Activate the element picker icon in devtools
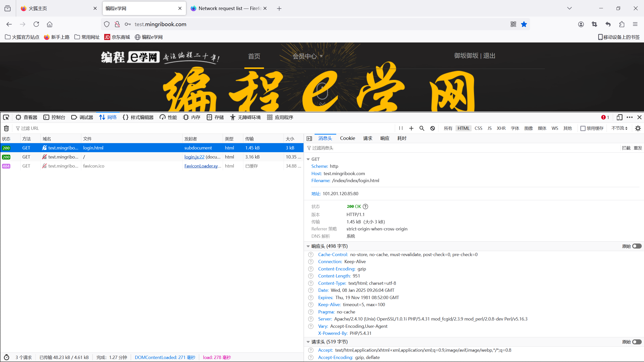Screen dimensions: 644x362 tap(6, 117)
